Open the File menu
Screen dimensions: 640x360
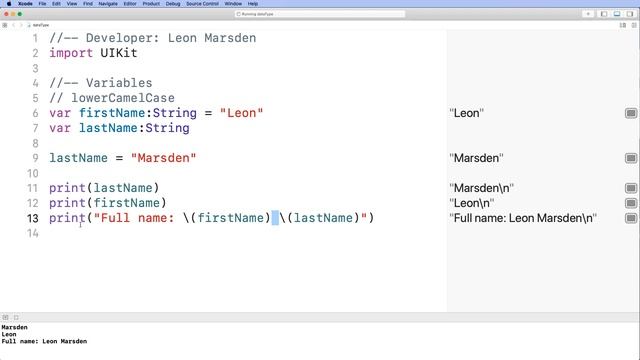42,4
